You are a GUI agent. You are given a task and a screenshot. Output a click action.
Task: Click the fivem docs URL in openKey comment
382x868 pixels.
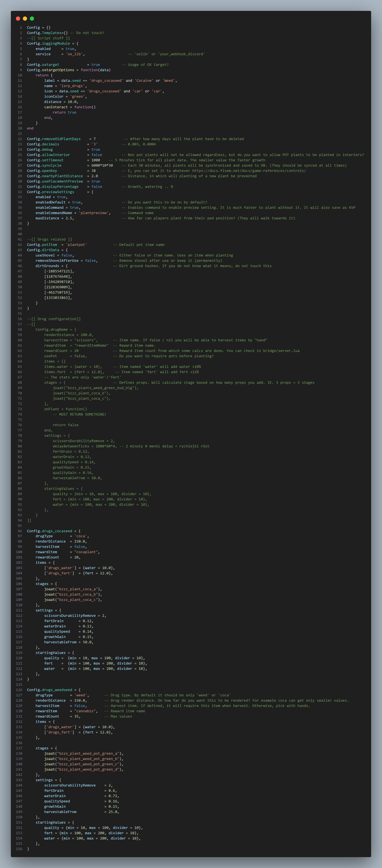(x=249, y=170)
